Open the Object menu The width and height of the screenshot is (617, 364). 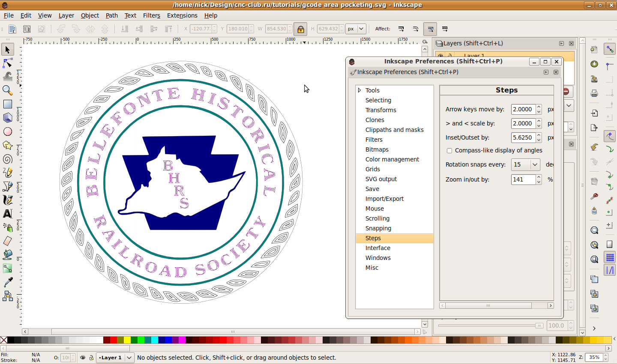(x=90, y=15)
